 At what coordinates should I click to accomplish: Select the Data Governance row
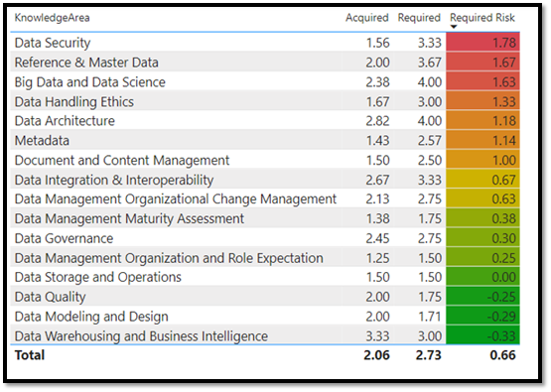[265, 238]
